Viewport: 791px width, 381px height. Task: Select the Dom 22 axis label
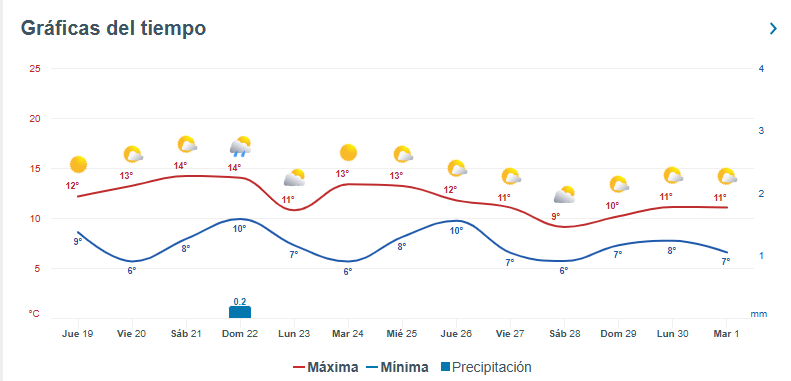coord(240,334)
